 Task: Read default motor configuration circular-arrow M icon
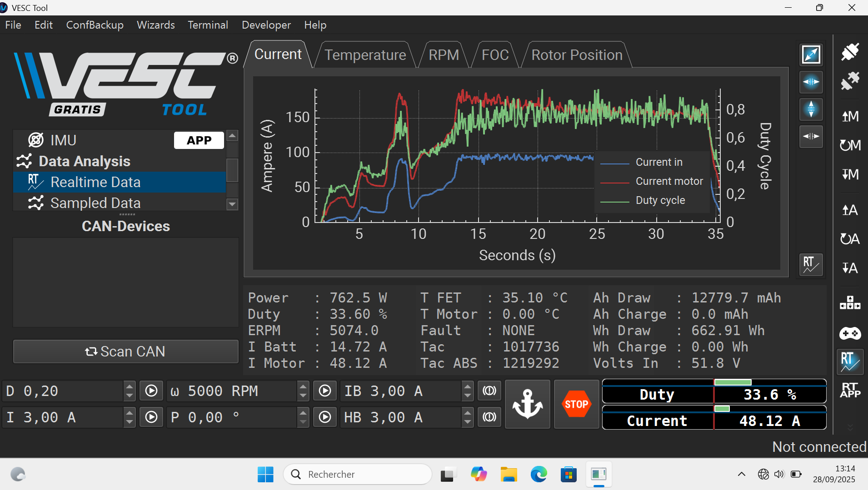click(850, 145)
